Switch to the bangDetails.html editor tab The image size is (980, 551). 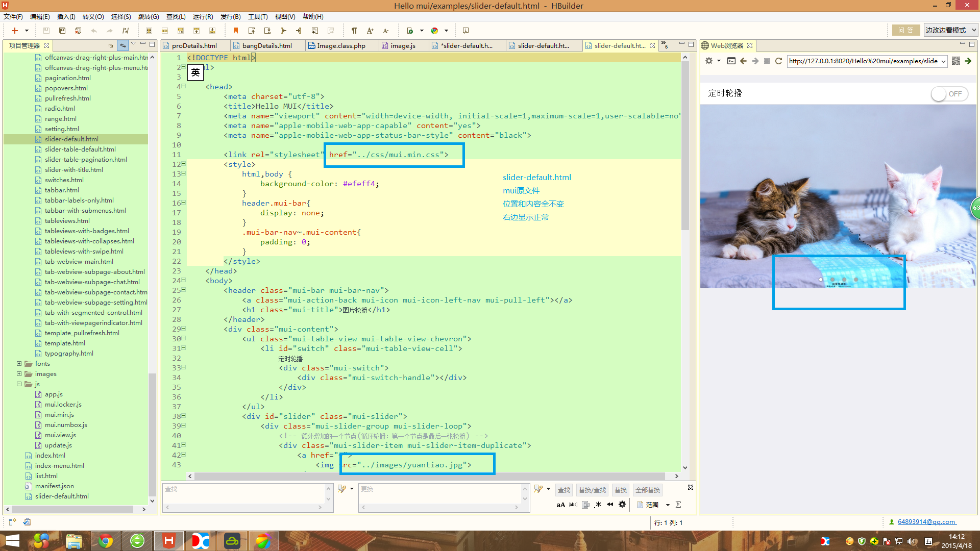tap(266, 45)
